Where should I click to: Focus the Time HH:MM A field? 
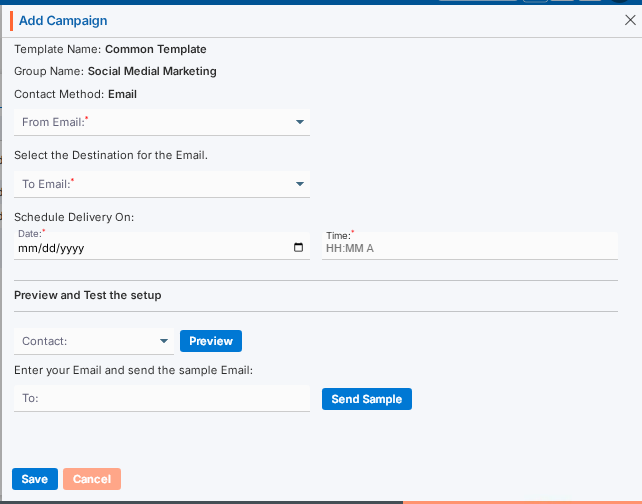[470, 248]
